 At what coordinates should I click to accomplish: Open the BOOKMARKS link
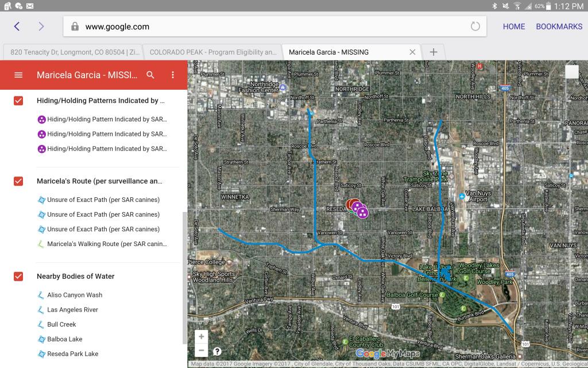(x=559, y=26)
